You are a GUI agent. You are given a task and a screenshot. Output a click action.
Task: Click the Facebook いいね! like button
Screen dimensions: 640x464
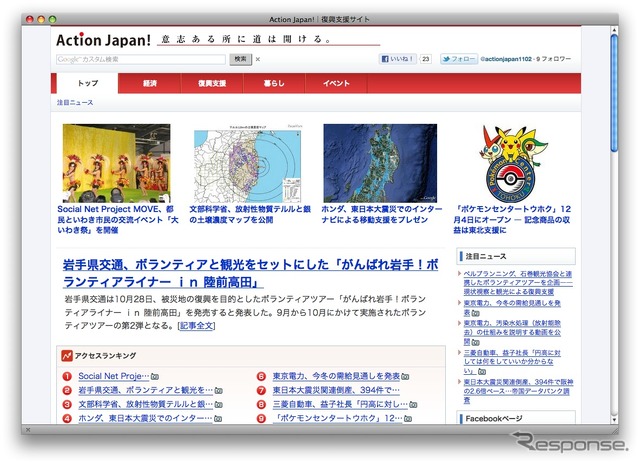pos(398,59)
